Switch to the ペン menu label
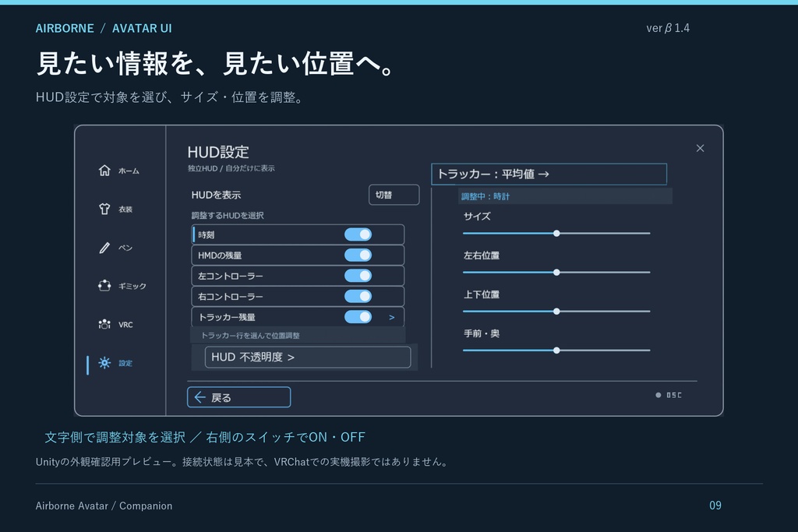This screenshot has height=532, width=798. tap(125, 248)
